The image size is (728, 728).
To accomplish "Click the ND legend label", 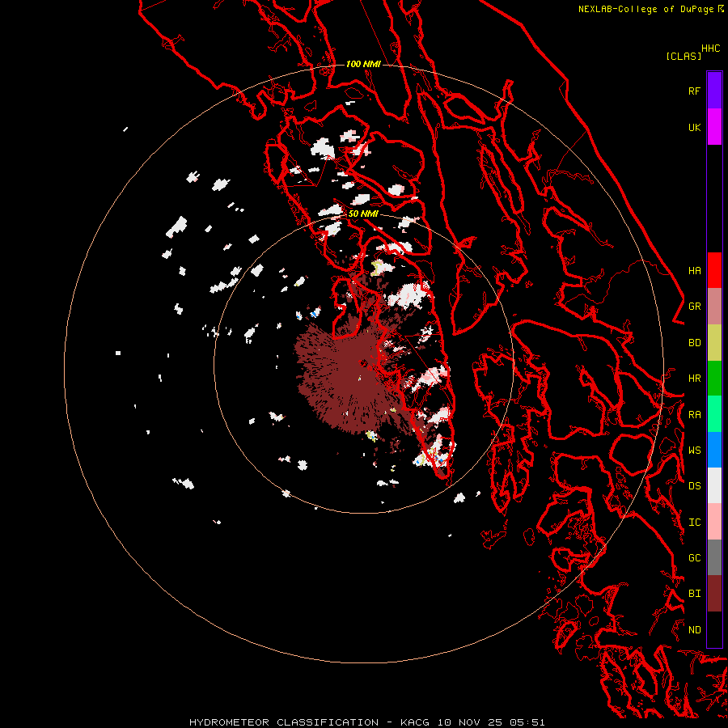I will (x=694, y=630).
